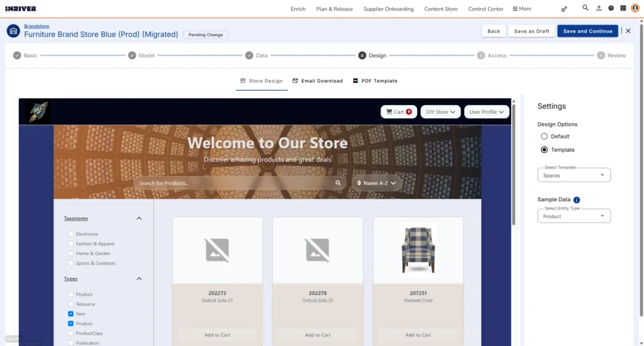644x346 pixels.
Task: Open the User Profile dropdown
Action: pyautogui.click(x=487, y=112)
